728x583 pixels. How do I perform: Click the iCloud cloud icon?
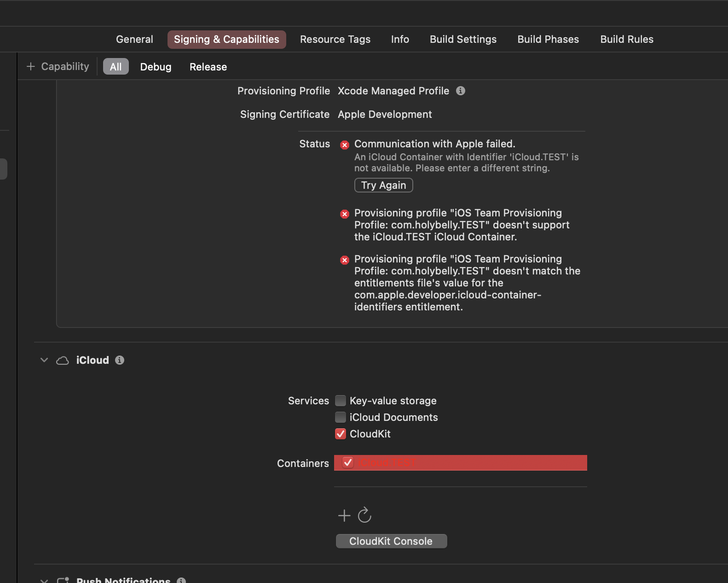pos(63,361)
